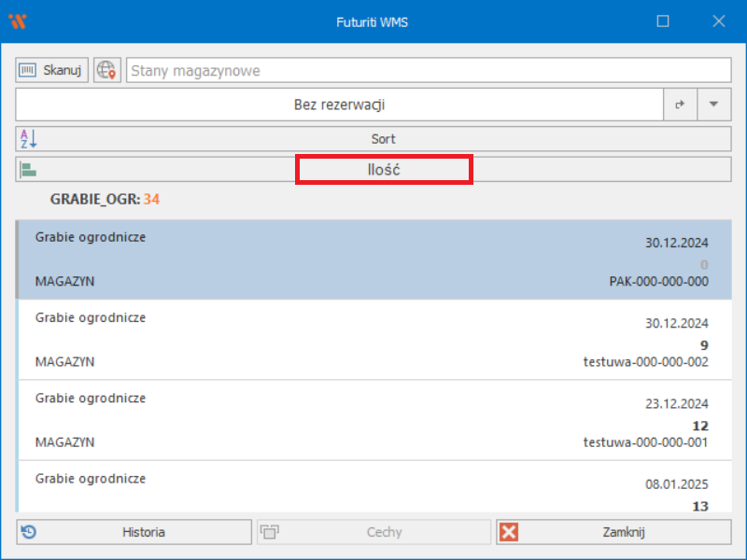The width and height of the screenshot is (747, 560).
Task: Maximize the Futuriti WMS window
Action: [x=663, y=21]
